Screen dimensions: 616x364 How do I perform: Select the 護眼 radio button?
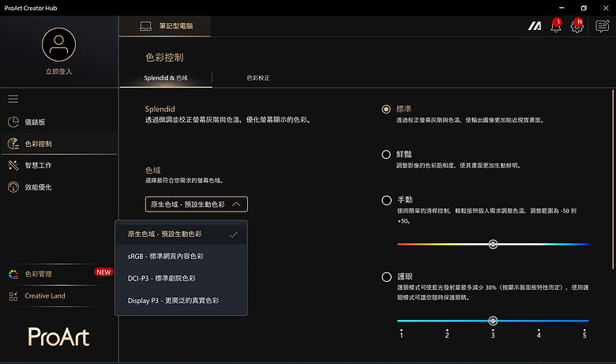point(386,277)
